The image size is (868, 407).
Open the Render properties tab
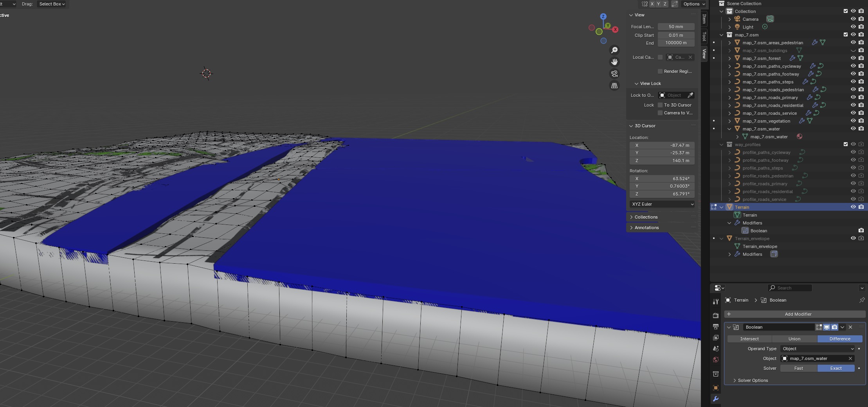tap(716, 315)
